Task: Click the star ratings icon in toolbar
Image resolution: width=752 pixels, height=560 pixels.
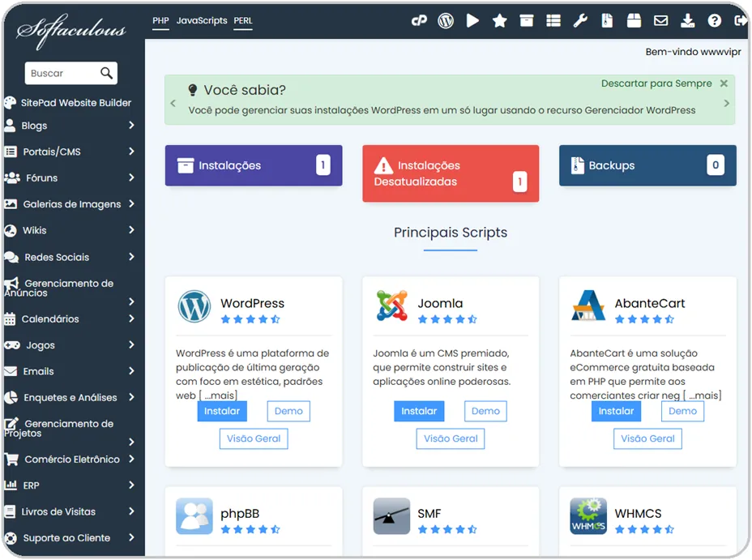Action: click(x=499, y=21)
